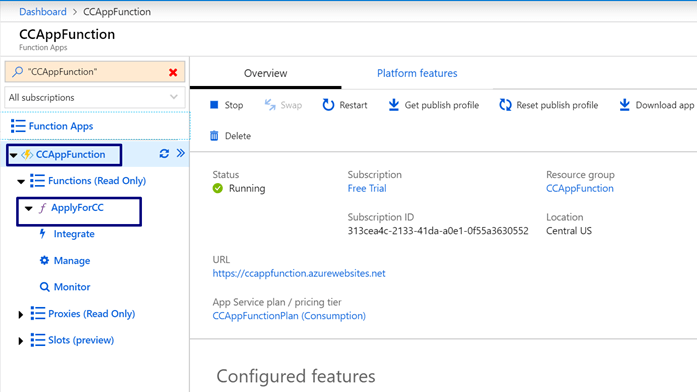Select the ApplyForCC function
This screenshot has height=392, width=697.
point(77,208)
